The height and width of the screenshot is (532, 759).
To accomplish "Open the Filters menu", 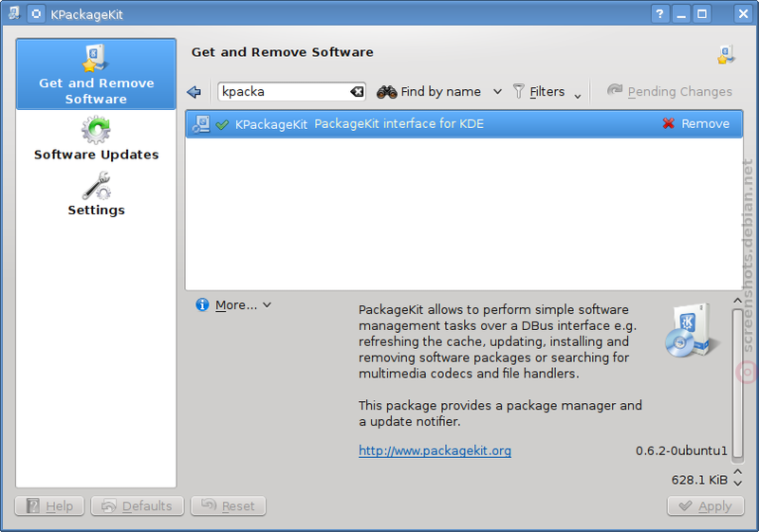I will [546, 91].
